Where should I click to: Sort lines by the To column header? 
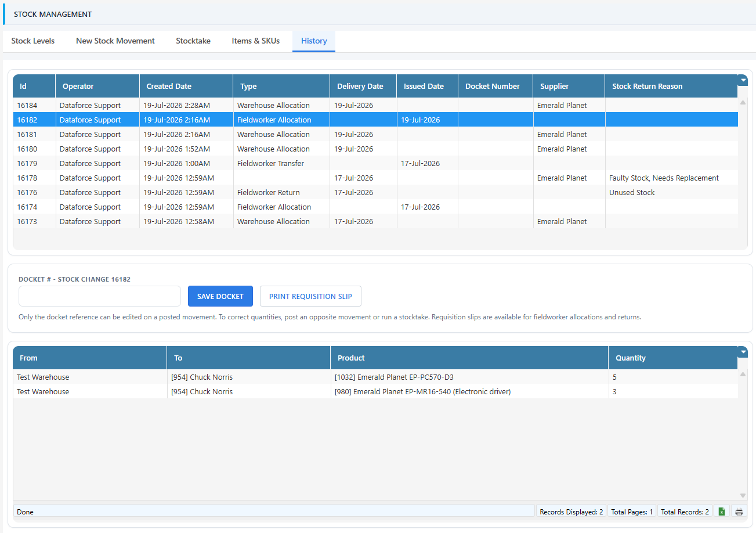(x=249, y=358)
